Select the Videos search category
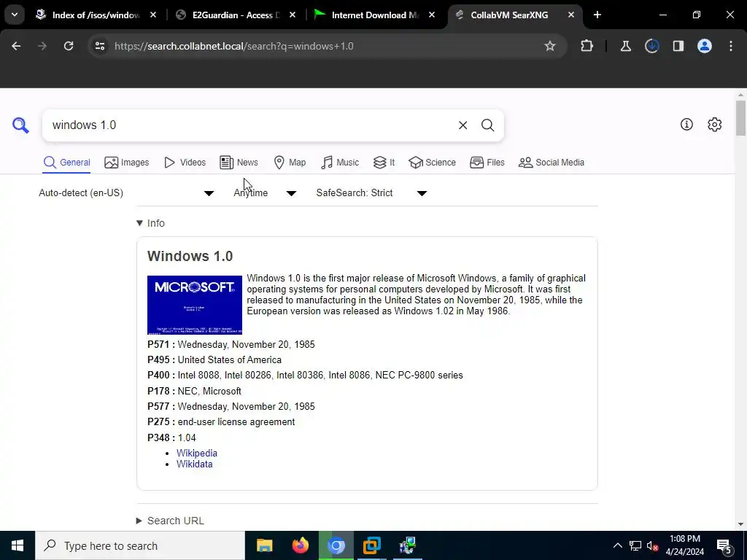Screen dimensions: 747x560 [185, 163]
